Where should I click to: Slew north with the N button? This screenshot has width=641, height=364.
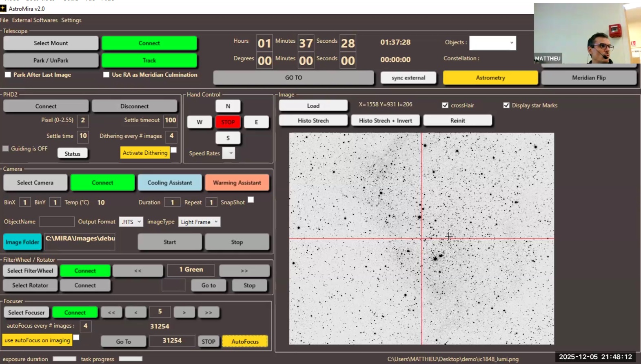click(x=228, y=106)
